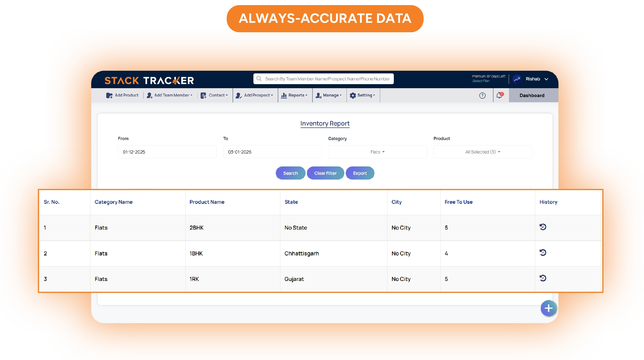Click the Add Product icon
The image size is (644, 360).
[x=109, y=95]
